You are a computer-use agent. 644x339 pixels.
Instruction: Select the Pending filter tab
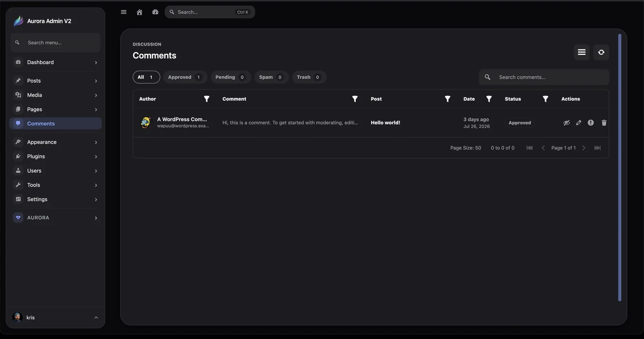[231, 77]
